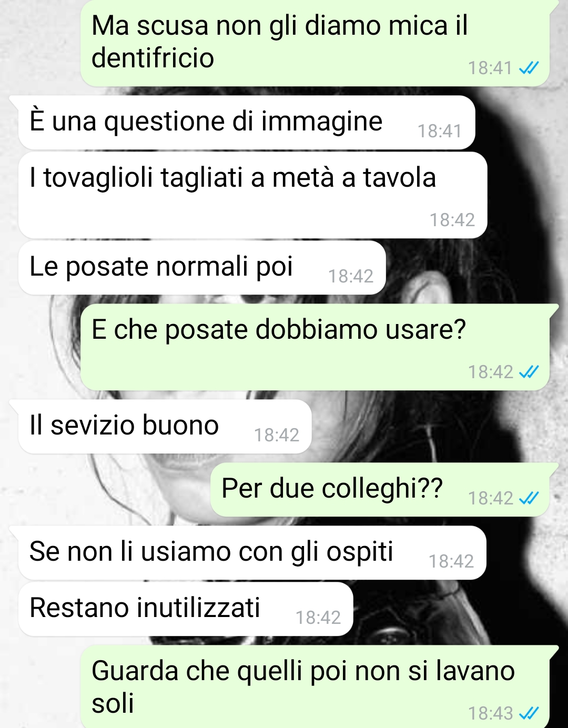
Task: Select message 'Restano inutilizzati'
Action: (x=185, y=609)
